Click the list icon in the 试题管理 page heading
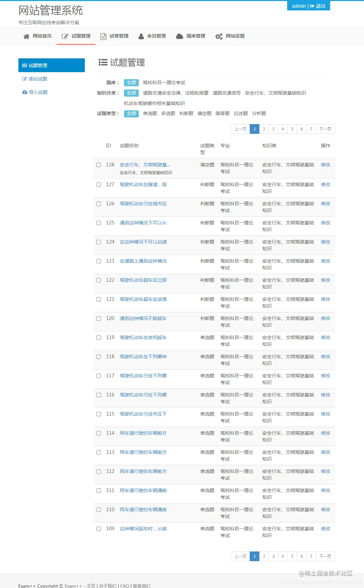 pos(103,62)
